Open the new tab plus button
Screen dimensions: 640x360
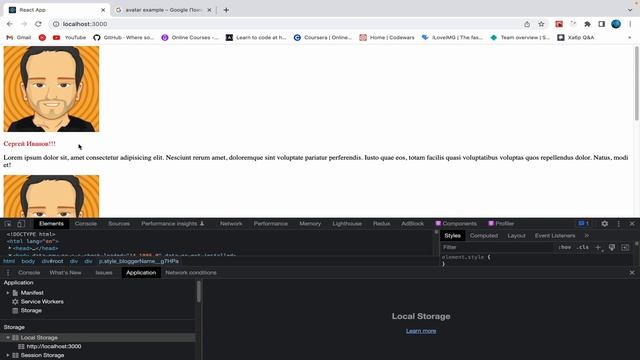click(226, 10)
